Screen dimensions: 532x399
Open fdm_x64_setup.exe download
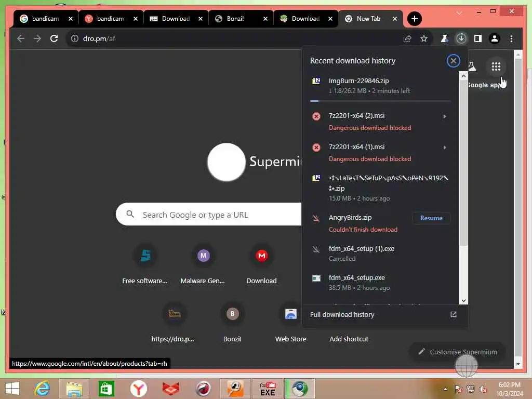pos(380,282)
